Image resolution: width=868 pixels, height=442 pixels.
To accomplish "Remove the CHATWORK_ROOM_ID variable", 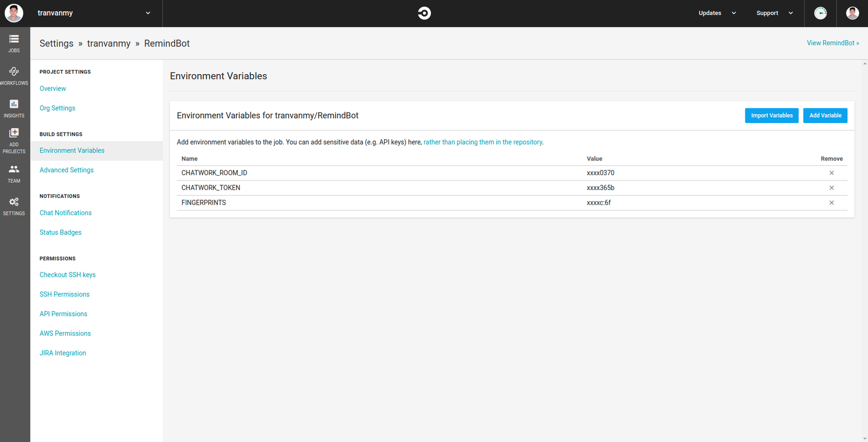I will [x=831, y=173].
